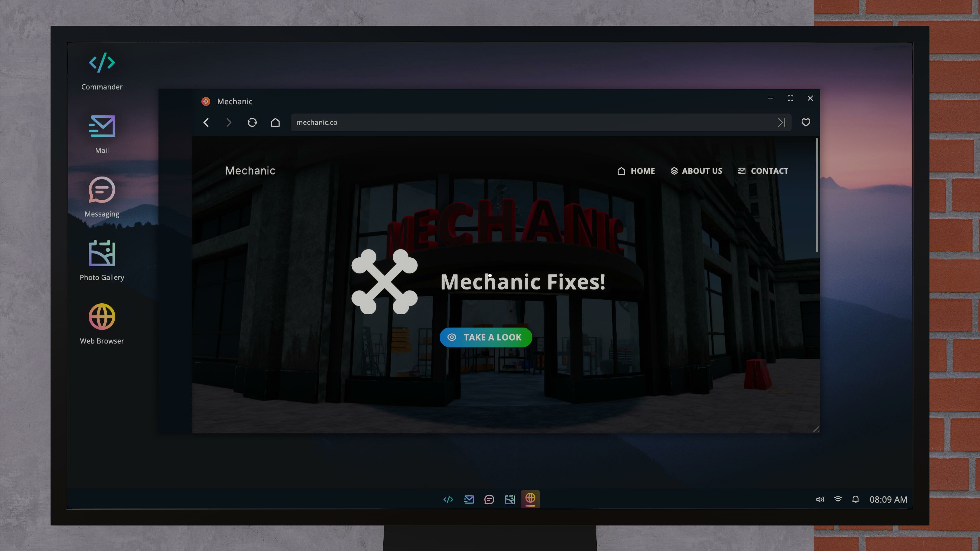Toggle the favorite heart for this page

806,122
